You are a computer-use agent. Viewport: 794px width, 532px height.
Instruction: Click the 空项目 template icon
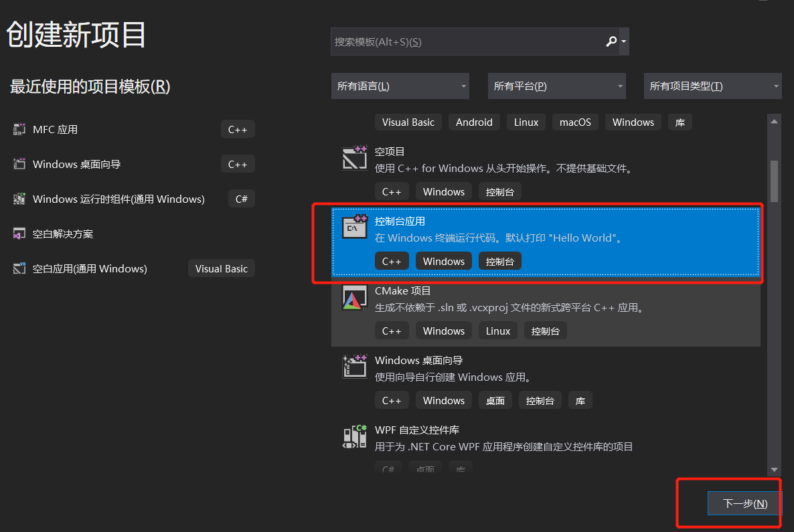pos(354,158)
